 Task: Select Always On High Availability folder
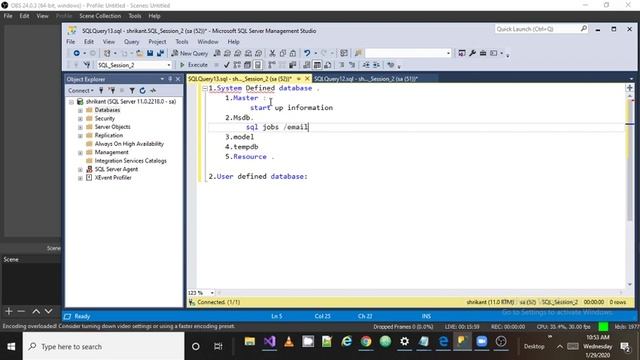point(129,144)
